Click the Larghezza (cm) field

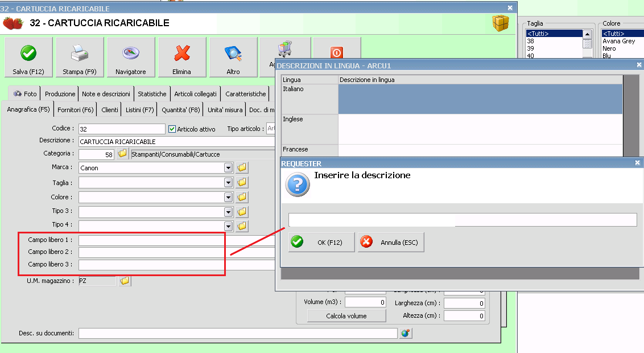pyautogui.click(x=465, y=303)
